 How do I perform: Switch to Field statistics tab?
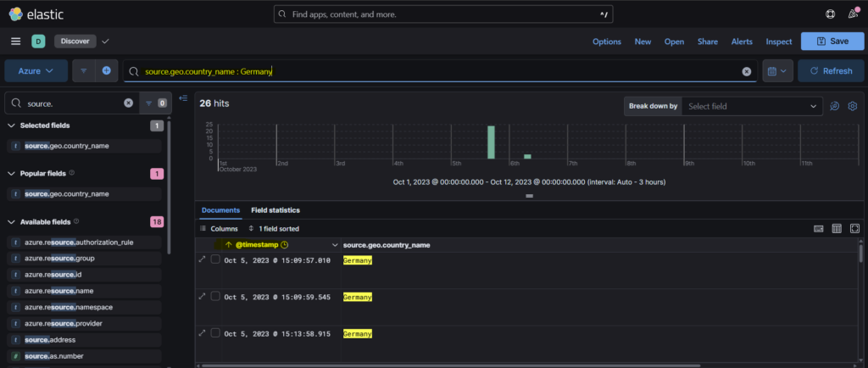click(x=275, y=210)
